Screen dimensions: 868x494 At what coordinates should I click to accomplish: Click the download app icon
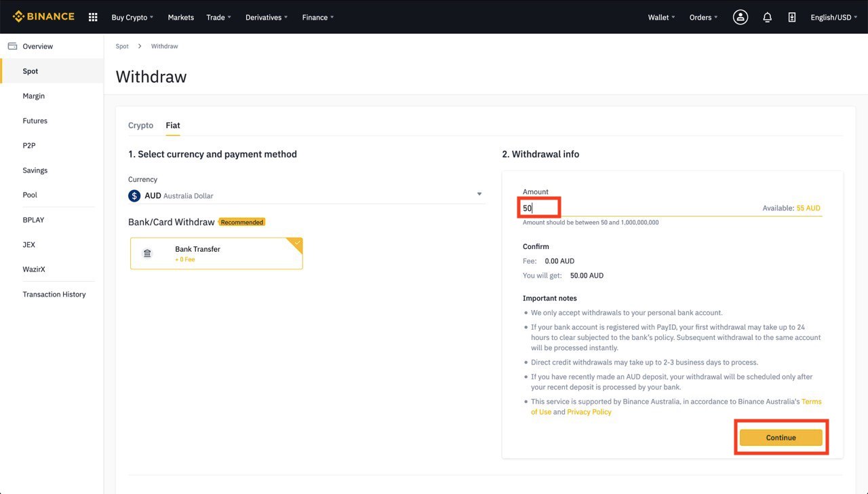click(792, 17)
